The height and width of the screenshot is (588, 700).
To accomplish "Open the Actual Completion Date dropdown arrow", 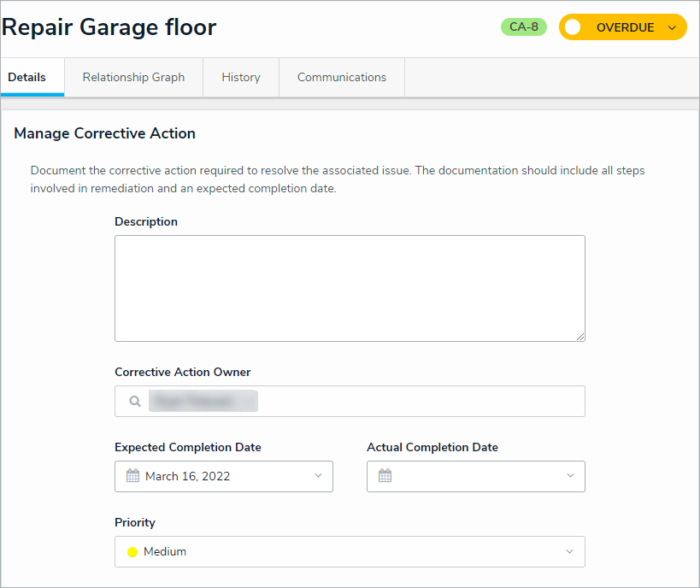I will coord(570,476).
